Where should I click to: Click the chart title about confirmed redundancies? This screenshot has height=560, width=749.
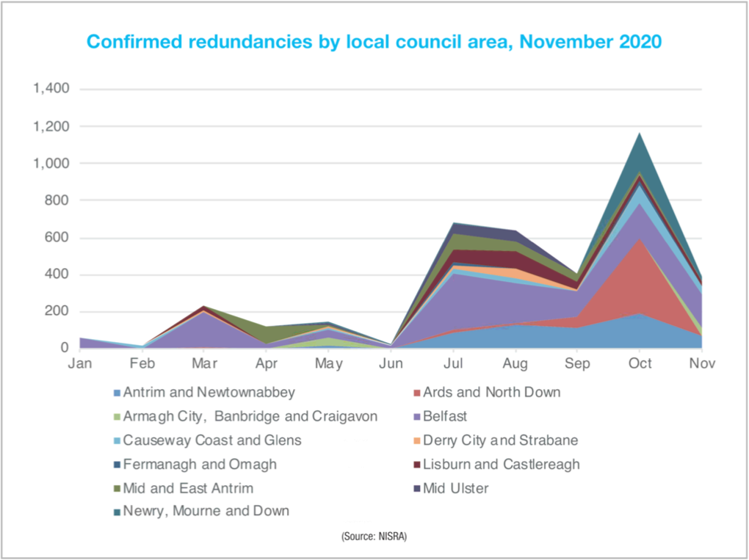[374, 41]
